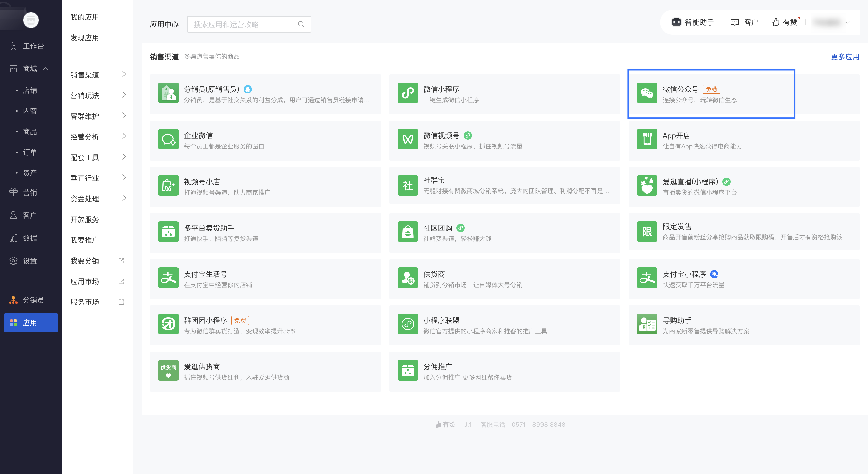
Task: Open the 智能助手 robot assistant
Action: click(693, 22)
